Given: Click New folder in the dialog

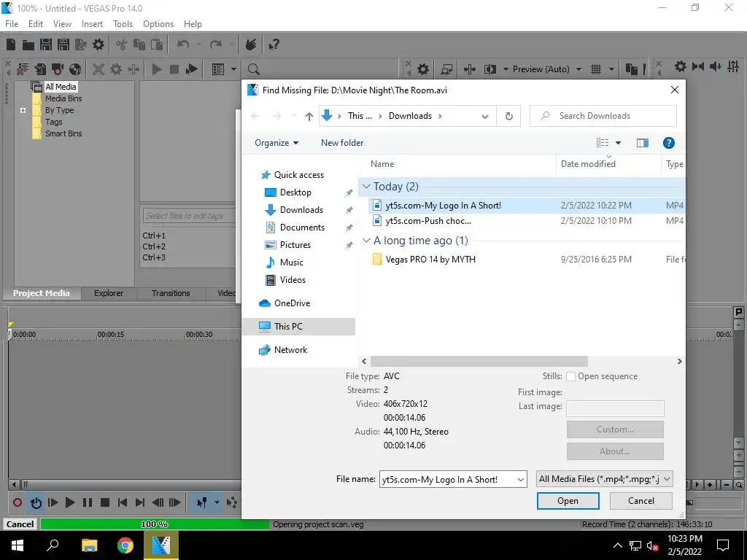Looking at the screenshot, I should coord(342,143).
